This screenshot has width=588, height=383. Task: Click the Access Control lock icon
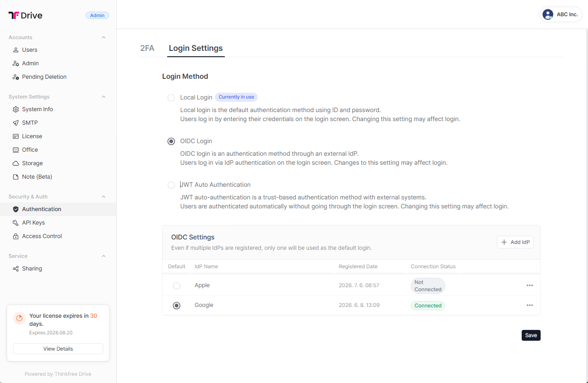(16, 236)
